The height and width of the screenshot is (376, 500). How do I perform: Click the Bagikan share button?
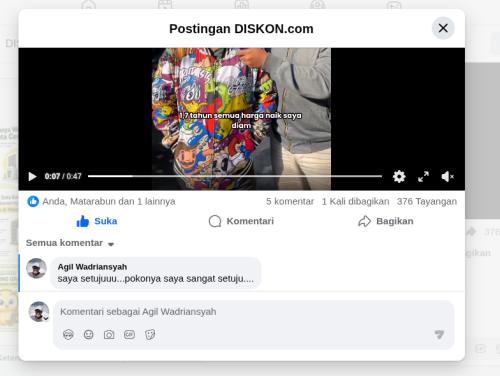pos(386,221)
